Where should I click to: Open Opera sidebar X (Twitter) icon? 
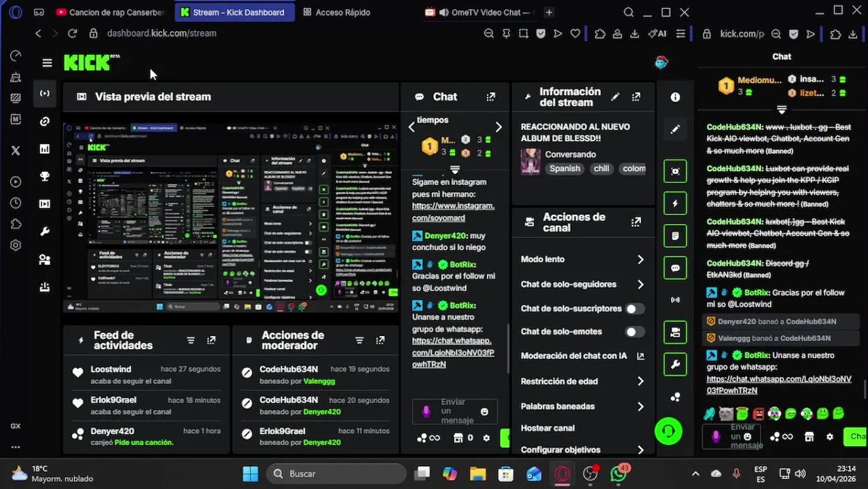[x=16, y=151]
